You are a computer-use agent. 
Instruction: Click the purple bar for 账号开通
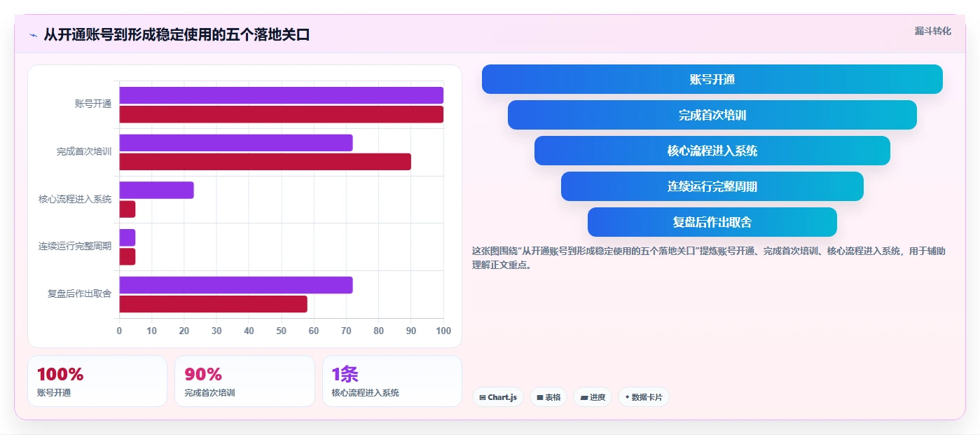pos(281,95)
